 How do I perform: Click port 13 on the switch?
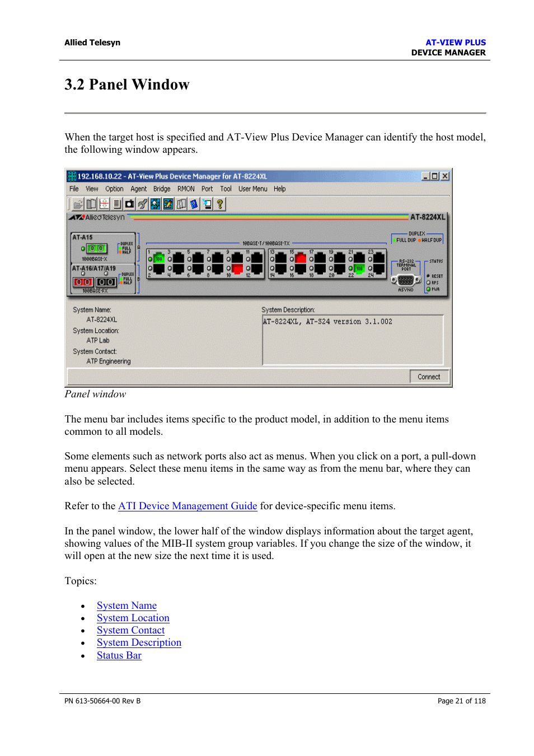click(281, 259)
